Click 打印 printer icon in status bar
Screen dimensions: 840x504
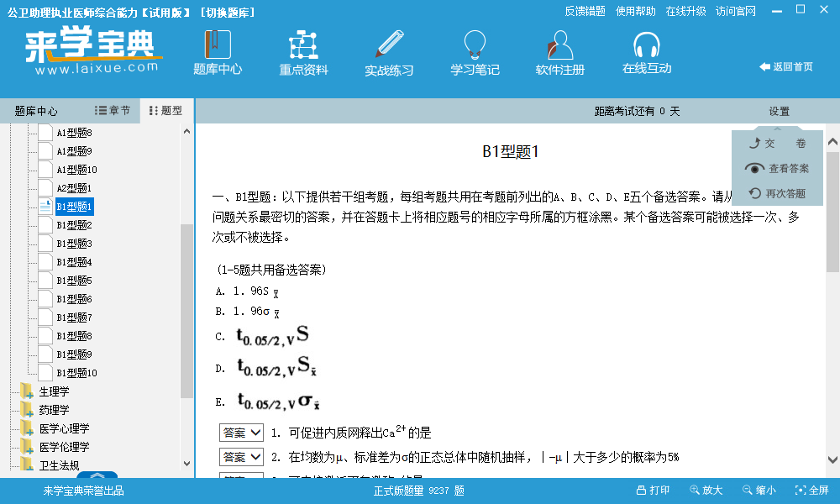641,490
